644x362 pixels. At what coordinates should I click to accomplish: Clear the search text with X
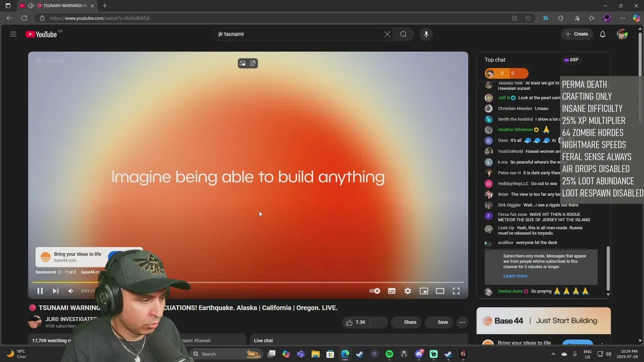(387, 34)
